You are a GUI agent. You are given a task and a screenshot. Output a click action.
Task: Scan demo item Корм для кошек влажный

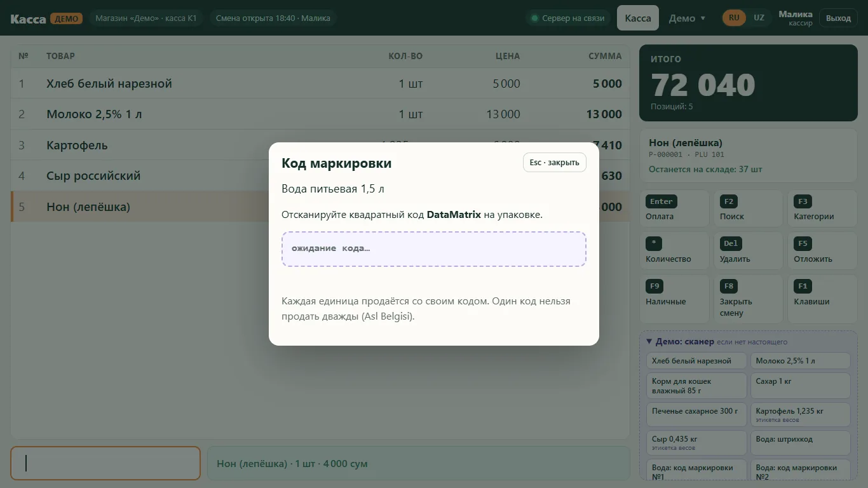click(x=696, y=386)
